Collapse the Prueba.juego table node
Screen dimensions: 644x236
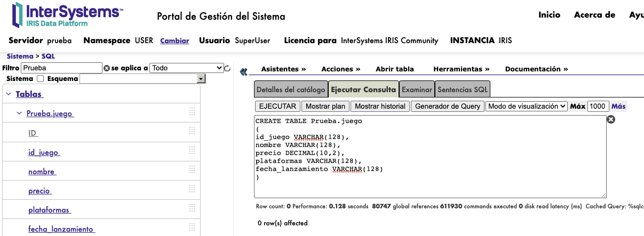[19, 113]
